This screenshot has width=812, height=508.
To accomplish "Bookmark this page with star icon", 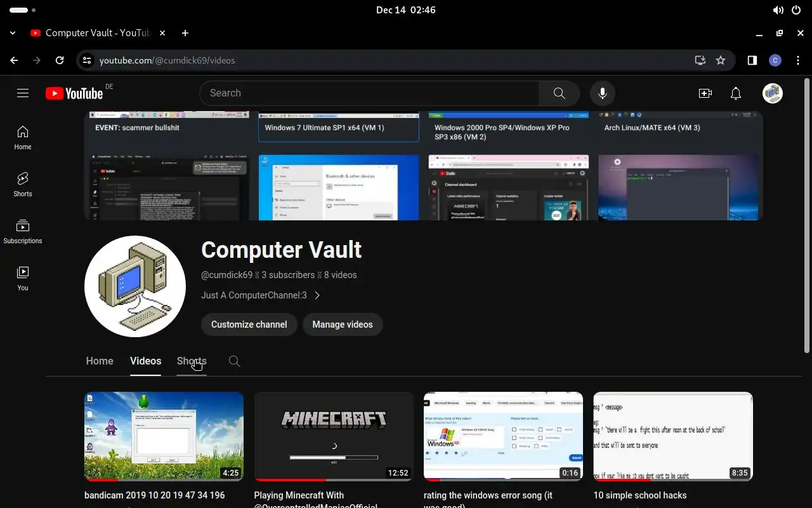I will click(721, 60).
